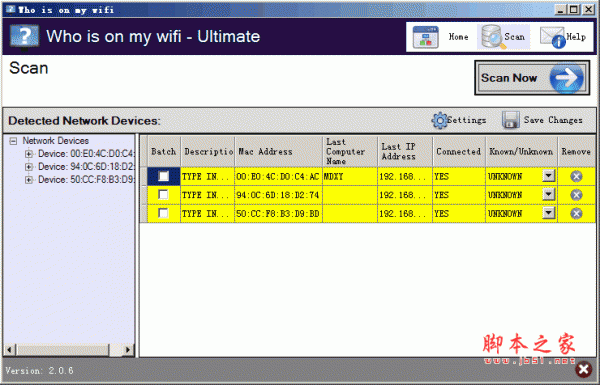600x385 pixels.
Task: Open Help envelope info icon
Action: 553,37
